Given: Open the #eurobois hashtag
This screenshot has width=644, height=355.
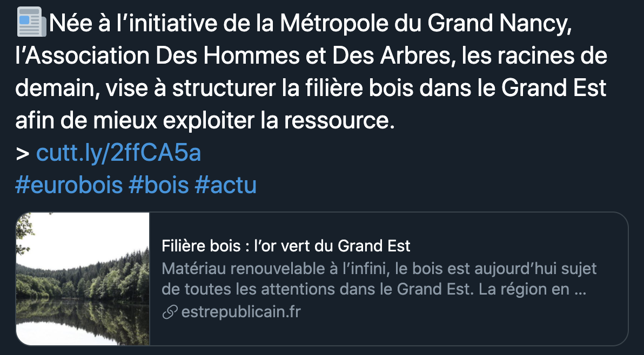Looking at the screenshot, I should pyautogui.click(x=69, y=185).
